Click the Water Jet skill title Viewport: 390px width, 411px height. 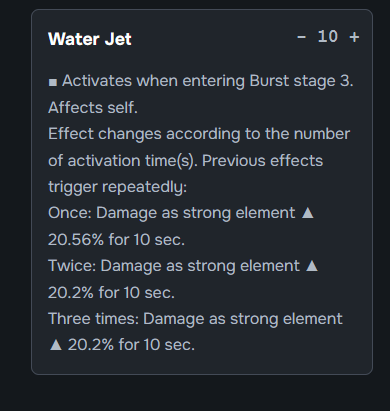coord(90,39)
